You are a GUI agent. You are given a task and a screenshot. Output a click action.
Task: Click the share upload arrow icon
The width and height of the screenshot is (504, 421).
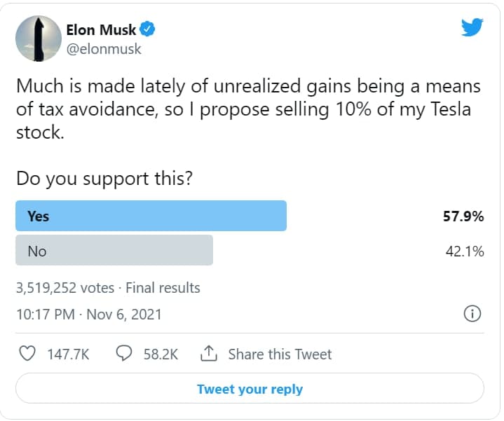click(208, 354)
